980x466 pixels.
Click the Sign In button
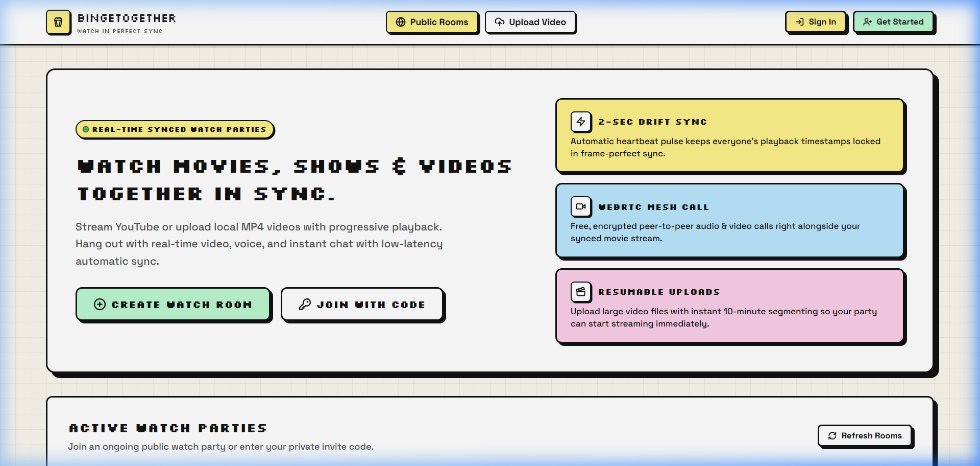pyautogui.click(x=816, y=22)
